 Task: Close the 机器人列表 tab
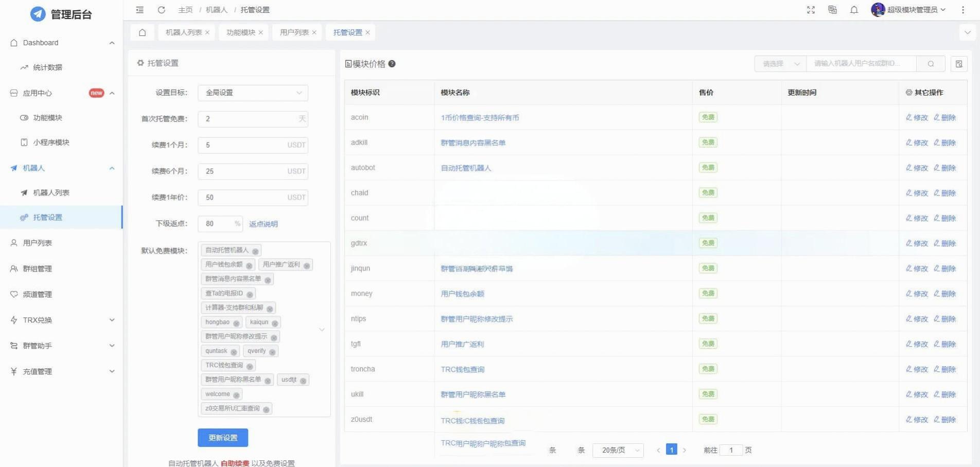click(x=207, y=32)
